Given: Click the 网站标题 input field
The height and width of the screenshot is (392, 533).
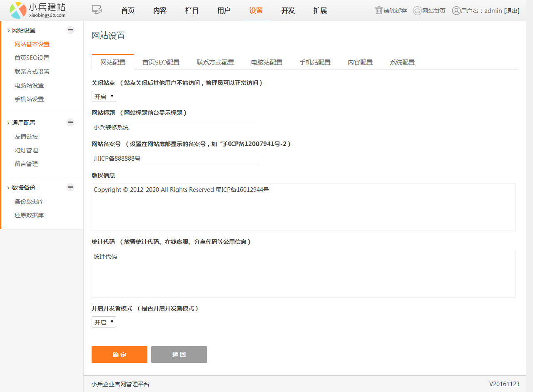Looking at the screenshot, I should [175, 127].
